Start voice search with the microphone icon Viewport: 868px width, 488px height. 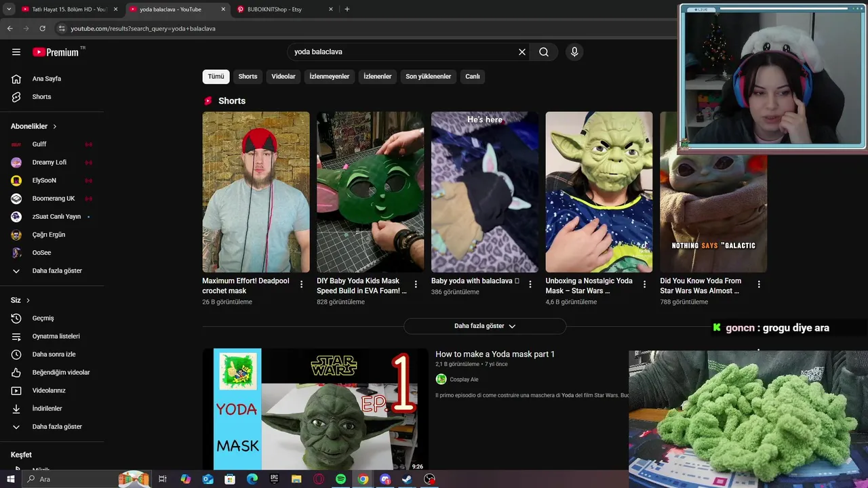[x=574, y=52]
